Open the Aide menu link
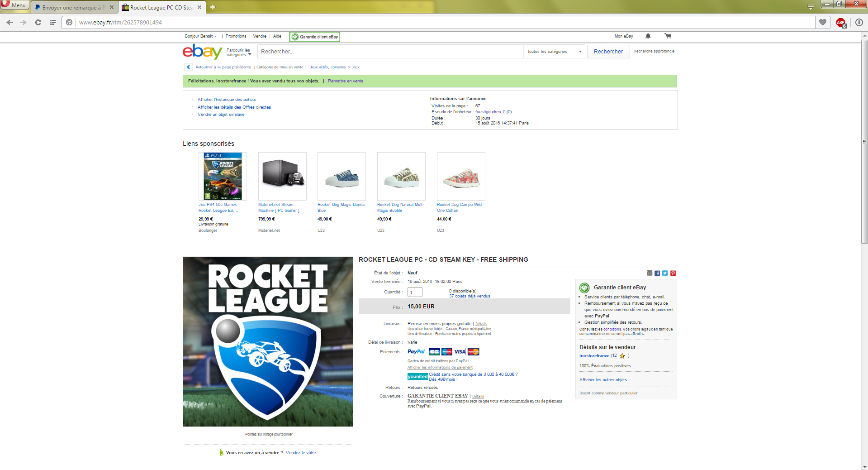 277,36
